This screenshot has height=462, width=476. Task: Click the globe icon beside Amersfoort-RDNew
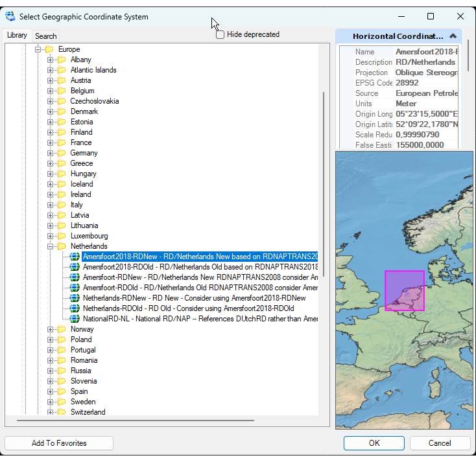pos(75,277)
